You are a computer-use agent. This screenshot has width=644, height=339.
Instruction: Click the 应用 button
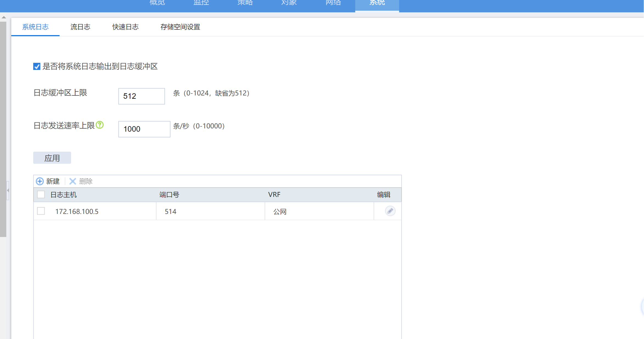tap(52, 158)
